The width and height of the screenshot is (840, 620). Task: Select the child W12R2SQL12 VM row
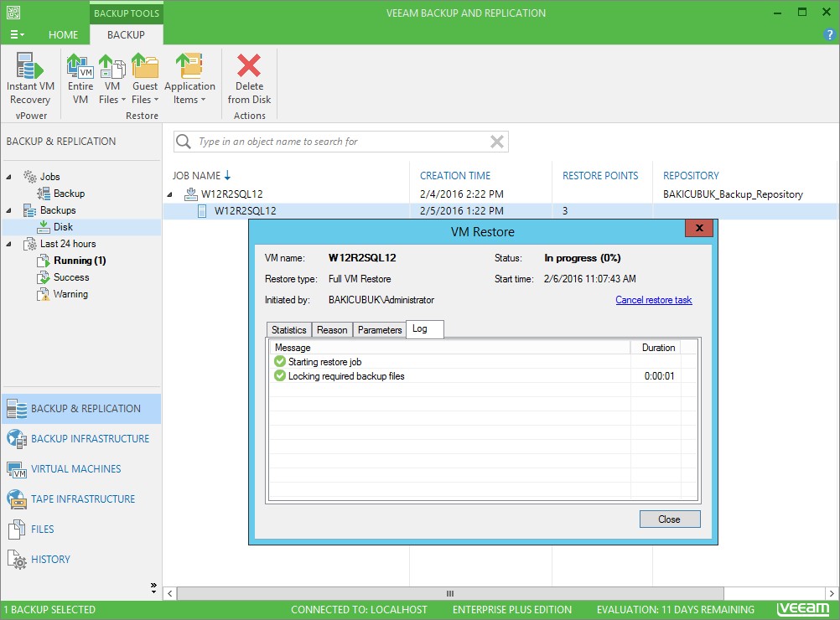tap(500, 211)
